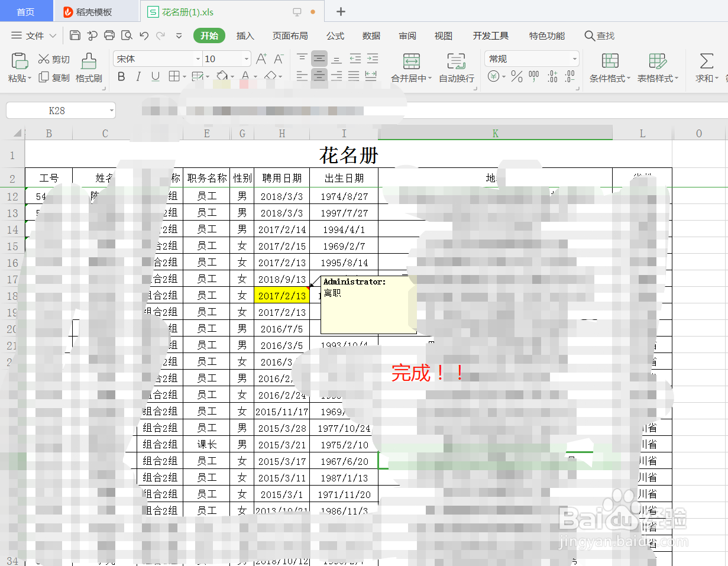The height and width of the screenshot is (566, 728).
Task: Click the 自动换行 wrap text button
Action: point(456,67)
